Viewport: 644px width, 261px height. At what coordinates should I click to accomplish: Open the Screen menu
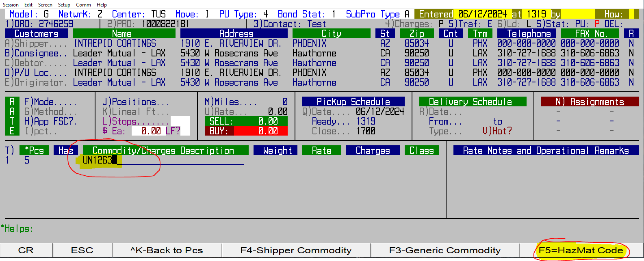tap(45, 4)
